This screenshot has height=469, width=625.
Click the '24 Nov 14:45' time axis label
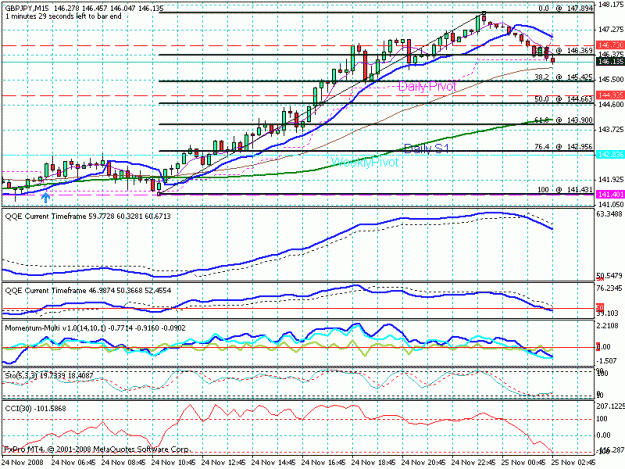click(x=273, y=463)
